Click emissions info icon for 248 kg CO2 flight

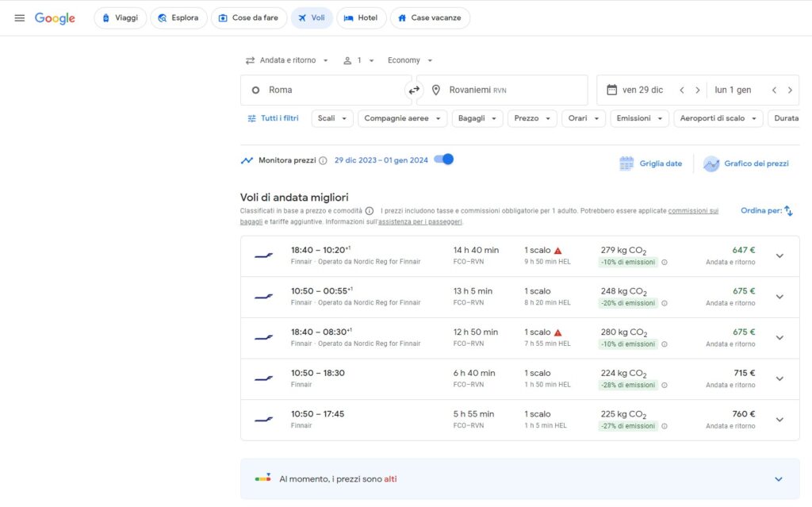pyautogui.click(x=665, y=303)
